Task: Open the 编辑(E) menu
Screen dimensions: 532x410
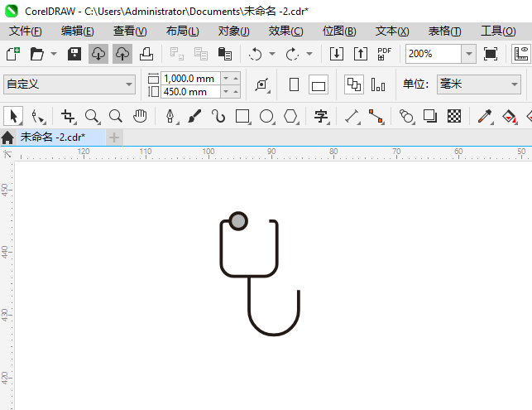Action: pos(77,31)
